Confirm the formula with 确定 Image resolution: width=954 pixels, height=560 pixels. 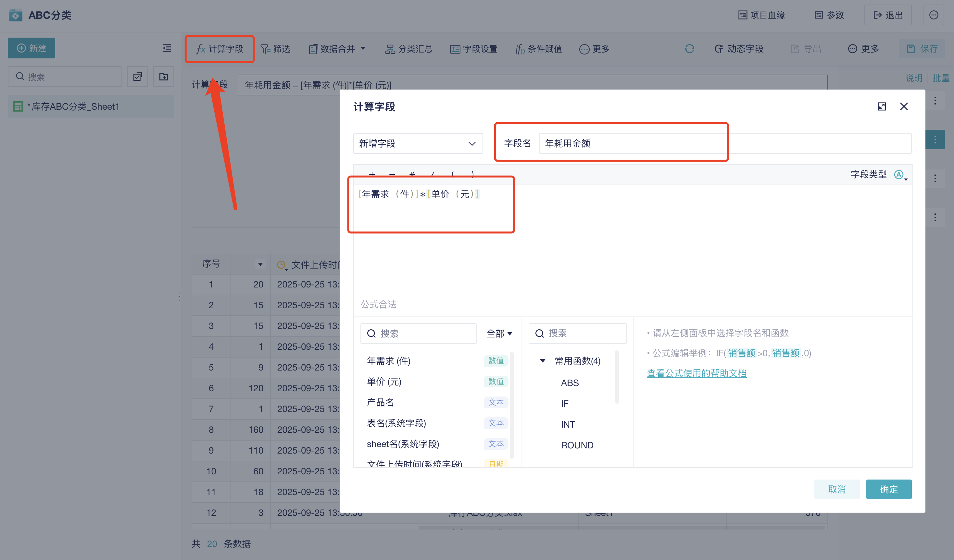point(889,489)
